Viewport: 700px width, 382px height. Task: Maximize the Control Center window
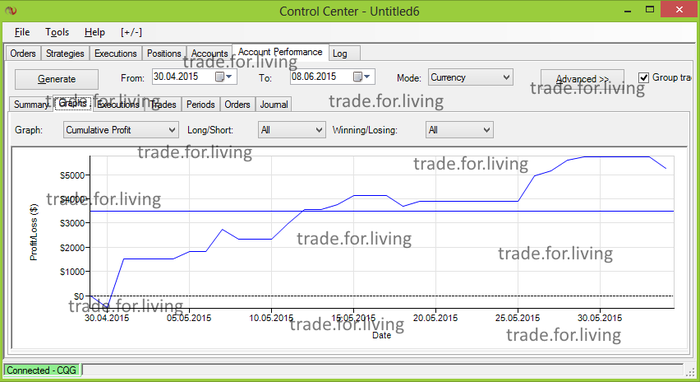pyautogui.click(x=650, y=9)
